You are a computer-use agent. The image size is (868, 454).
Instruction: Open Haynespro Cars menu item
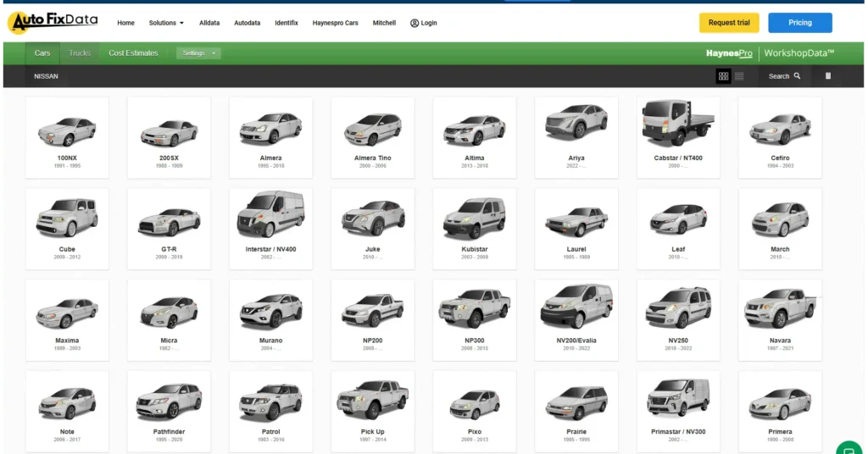click(335, 23)
